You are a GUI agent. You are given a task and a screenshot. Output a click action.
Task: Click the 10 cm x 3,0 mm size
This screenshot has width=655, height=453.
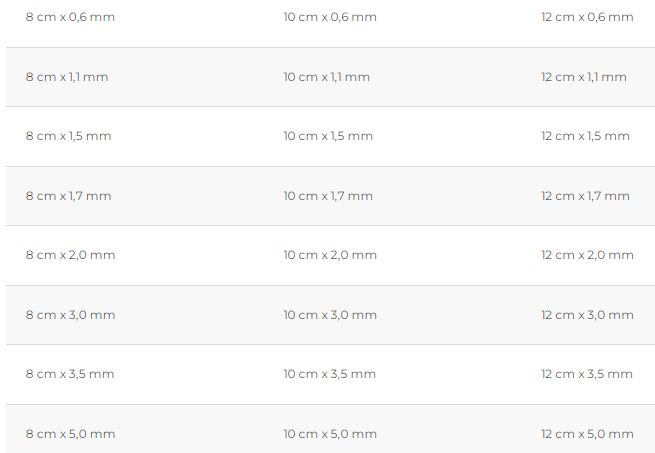329,315
